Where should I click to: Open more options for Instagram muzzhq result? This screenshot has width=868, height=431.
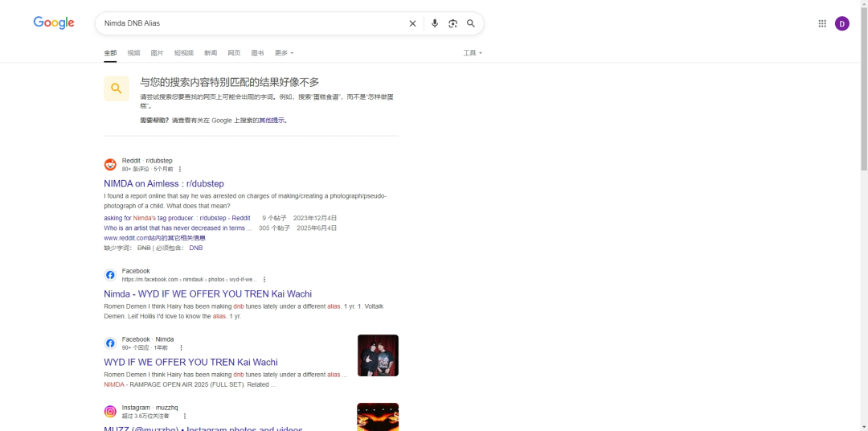(x=184, y=416)
